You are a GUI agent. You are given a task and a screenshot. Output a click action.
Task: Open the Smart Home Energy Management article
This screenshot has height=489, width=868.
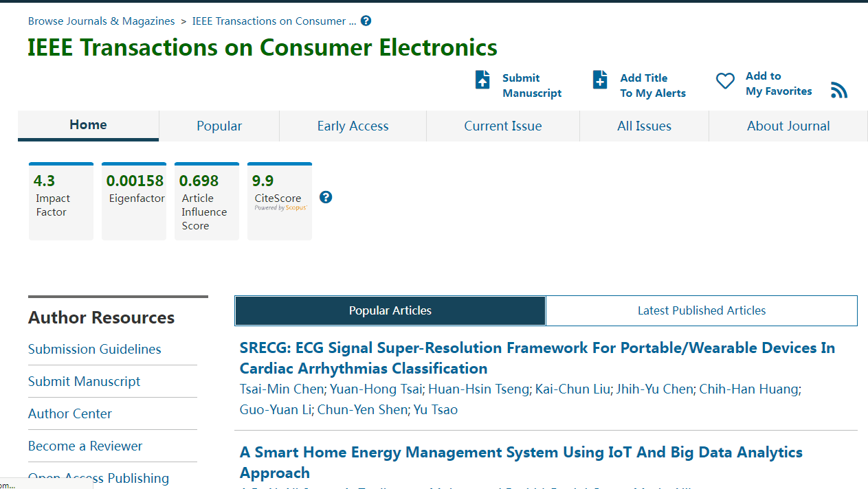(x=521, y=462)
